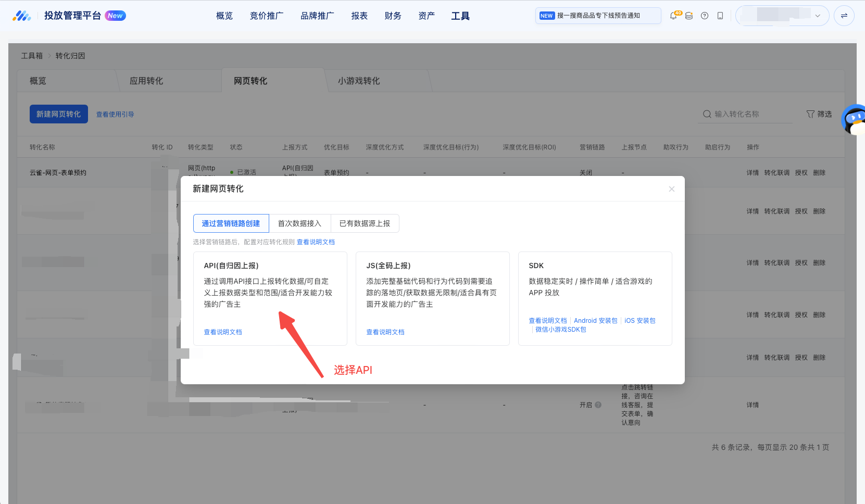Click the platform logo icon
The height and width of the screenshot is (504, 865).
(x=22, y=16)
